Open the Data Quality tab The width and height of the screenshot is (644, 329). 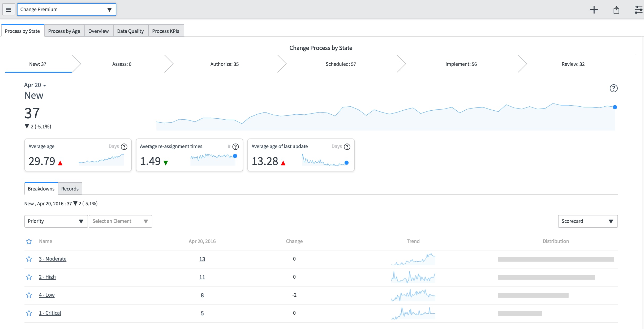click(130, 31)
